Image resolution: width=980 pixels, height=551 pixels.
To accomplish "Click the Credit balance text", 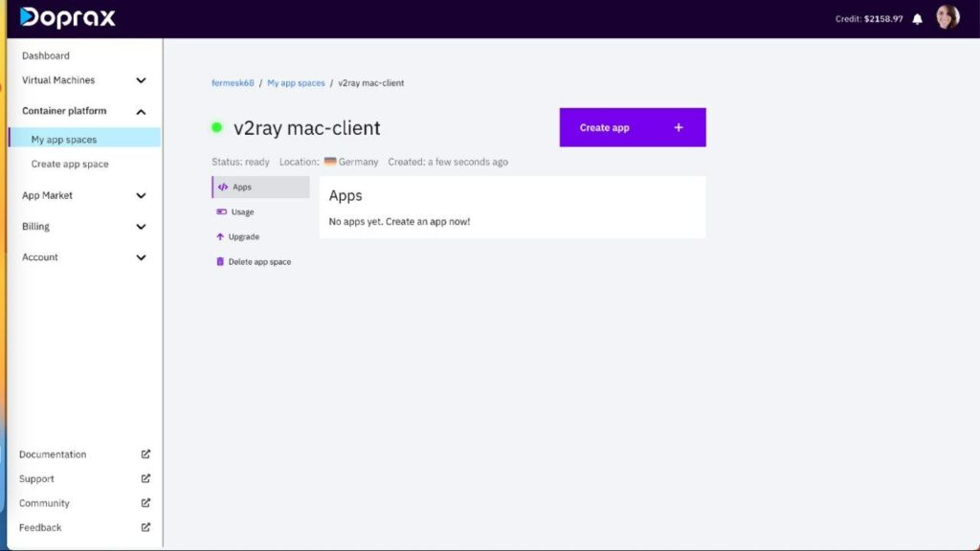I will (869, 19).
